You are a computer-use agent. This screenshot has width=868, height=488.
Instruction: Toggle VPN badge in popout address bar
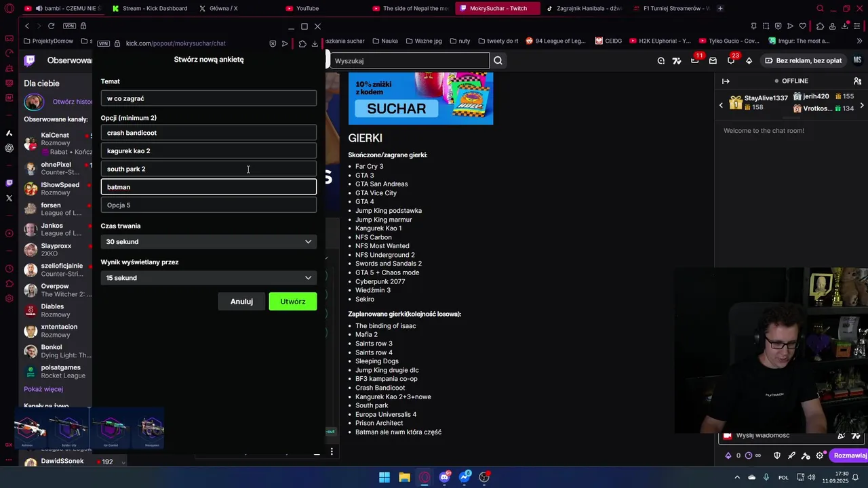[x=103, y=43]
